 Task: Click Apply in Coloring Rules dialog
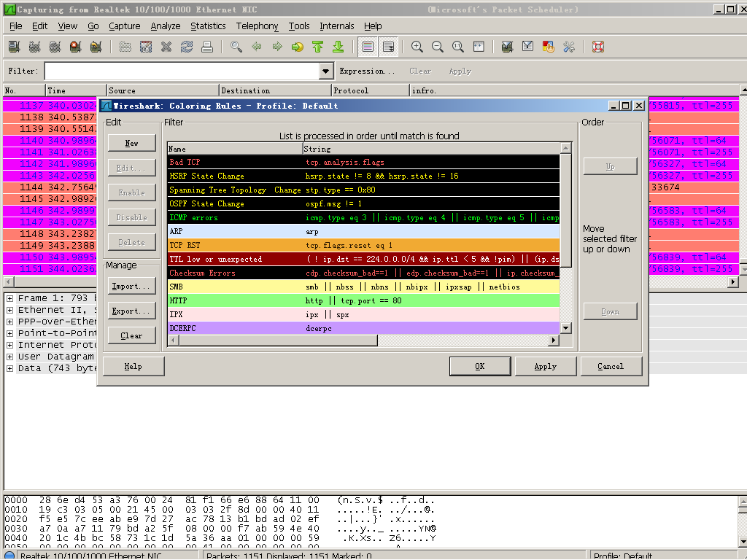546,366
